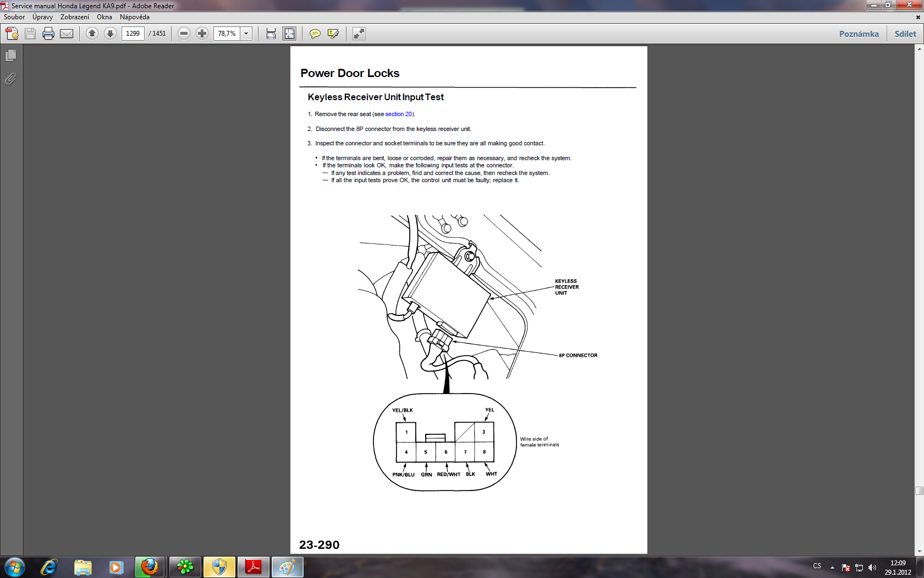This screenshot has width=924, height=578.
Task: Zoom out using the minus button
Action: click(184, 34)
